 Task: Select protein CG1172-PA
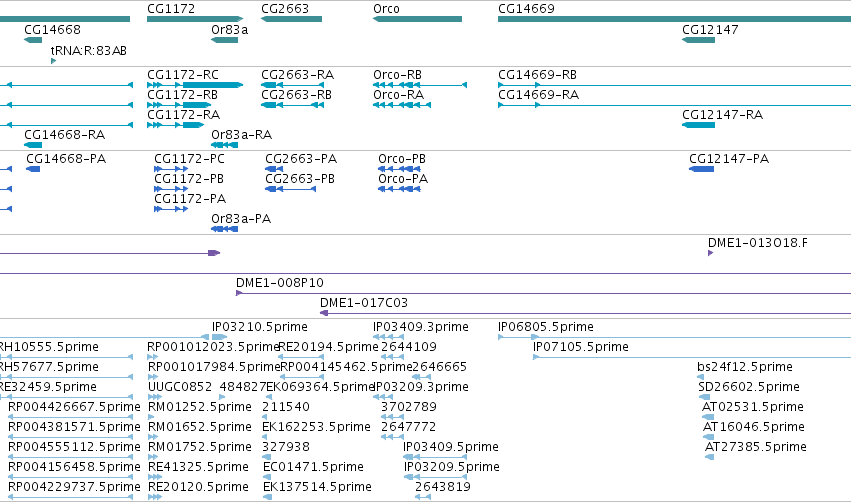click(190, 199)
